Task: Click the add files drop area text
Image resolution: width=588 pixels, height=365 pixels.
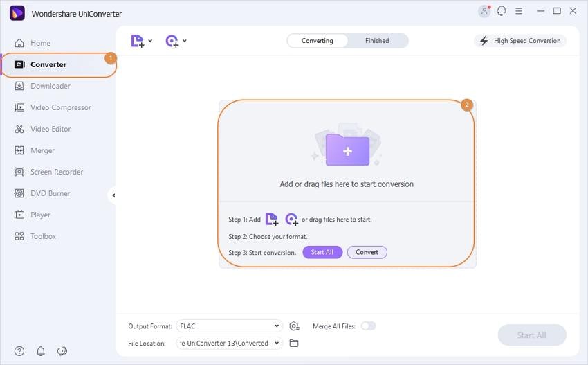Action: tap(347, 184)
